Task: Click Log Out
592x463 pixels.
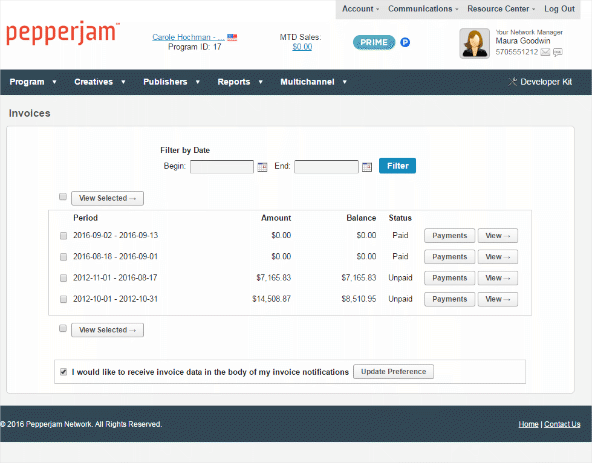Action: (559, 9)
